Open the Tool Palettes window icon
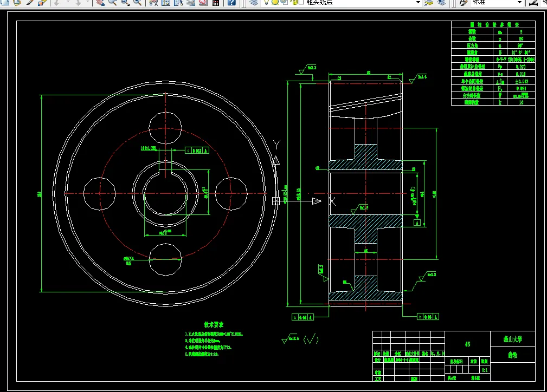 click(178, 2)
